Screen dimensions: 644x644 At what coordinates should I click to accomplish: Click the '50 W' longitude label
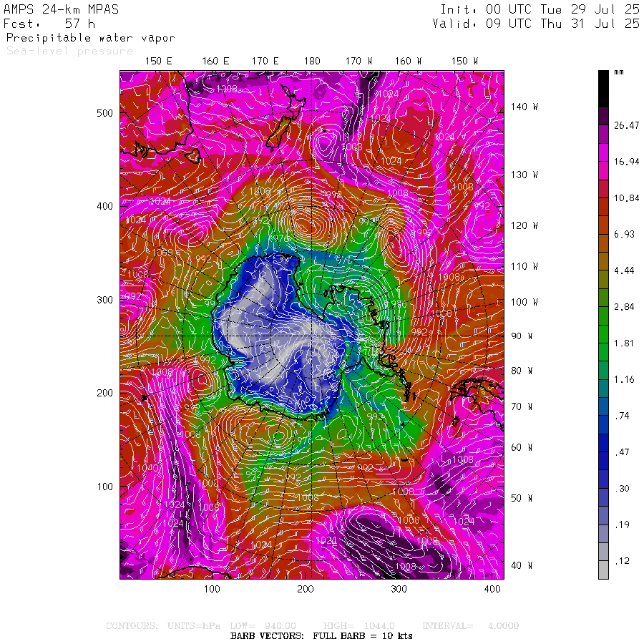(x=522, y=498)
